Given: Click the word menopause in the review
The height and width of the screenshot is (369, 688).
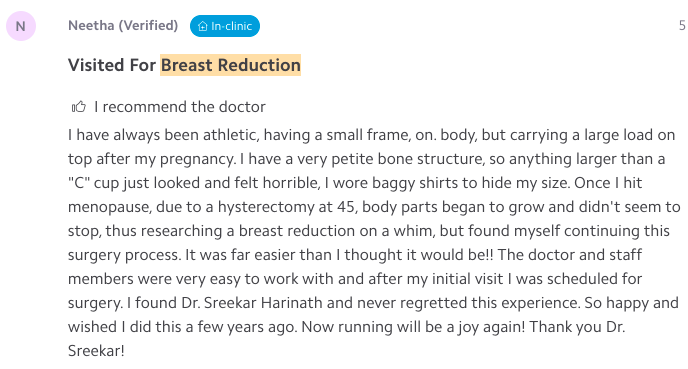Looking at the screenshot, I should click(110, 207).
